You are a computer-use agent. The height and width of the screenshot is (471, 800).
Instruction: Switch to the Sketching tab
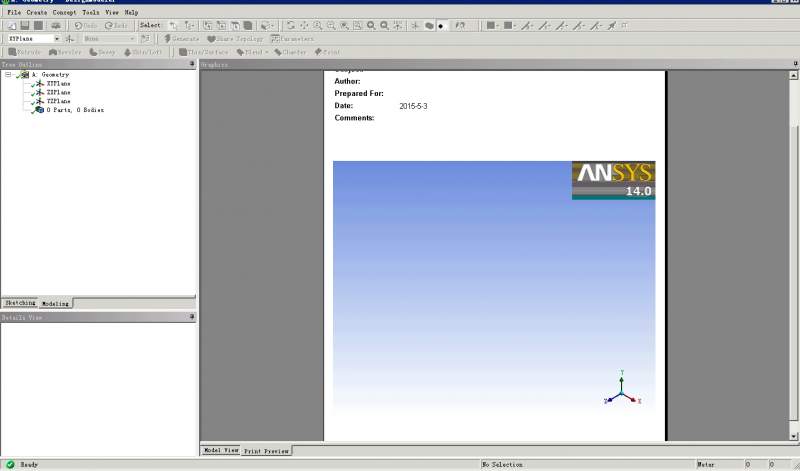coord(20,303)
